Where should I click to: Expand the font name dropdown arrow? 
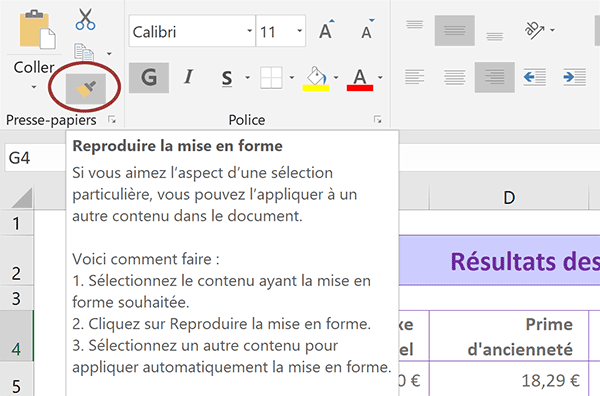point(249,31)
